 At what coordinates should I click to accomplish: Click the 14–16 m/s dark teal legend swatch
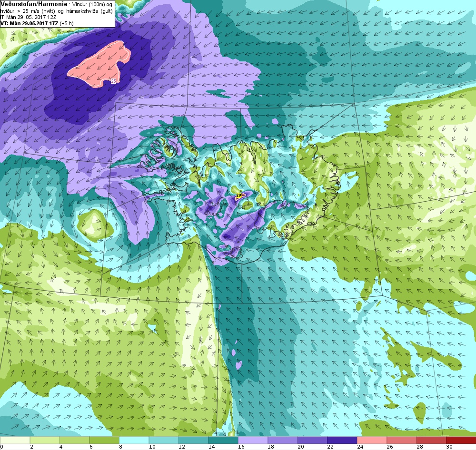tap(223, 440)
